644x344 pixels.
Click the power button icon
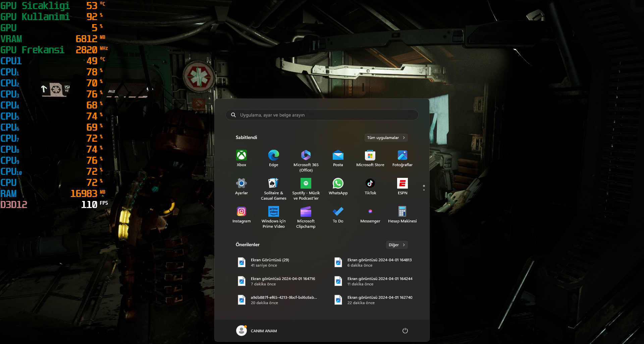[405, 331]
